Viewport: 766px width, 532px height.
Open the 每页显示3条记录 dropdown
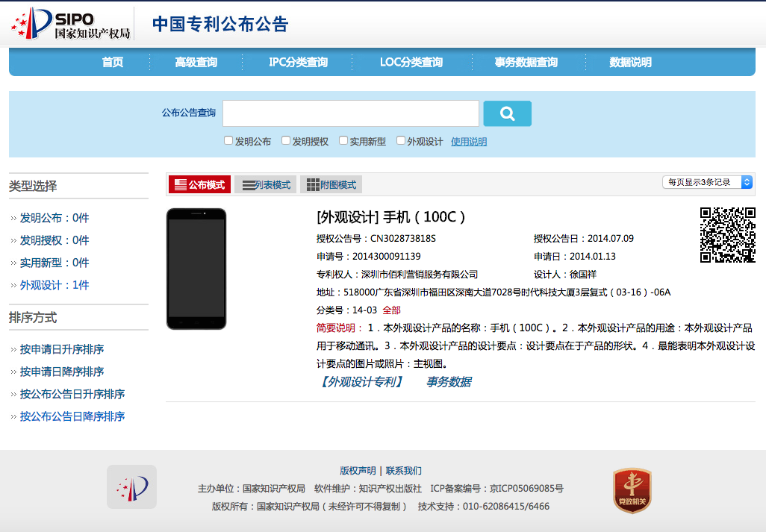pos(707,182)
